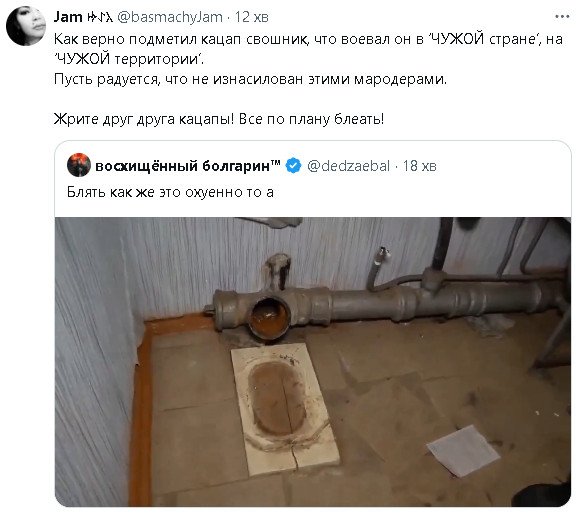The height and width of the screenshot is (516, 586).
Task: Click the line starting 'Пусть радуется'
Action: (250, 79)
